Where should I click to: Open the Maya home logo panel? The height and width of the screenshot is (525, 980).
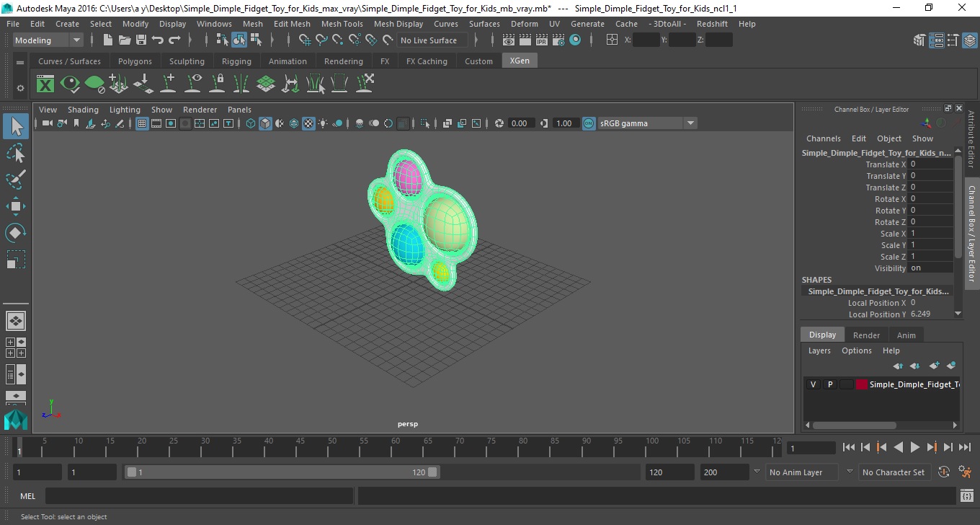pyautogui.click(x=16, y=419)
